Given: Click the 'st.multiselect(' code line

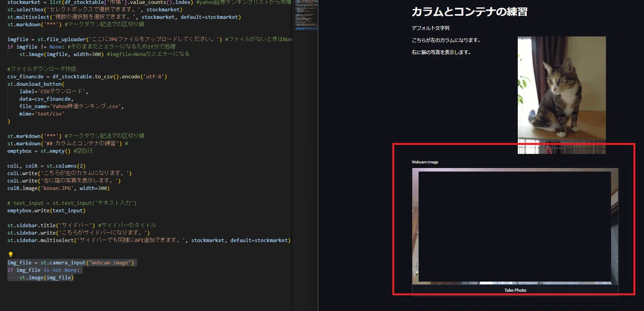Looking at the screenshot, I should point(124,17).
